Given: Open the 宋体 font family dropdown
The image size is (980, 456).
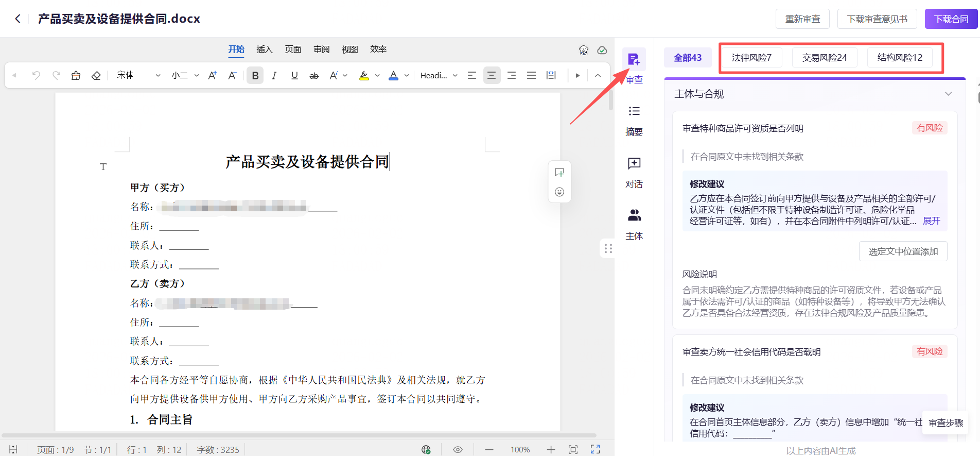Looking at the screenshot, I should pyautogui.click(x=138, y=76).
